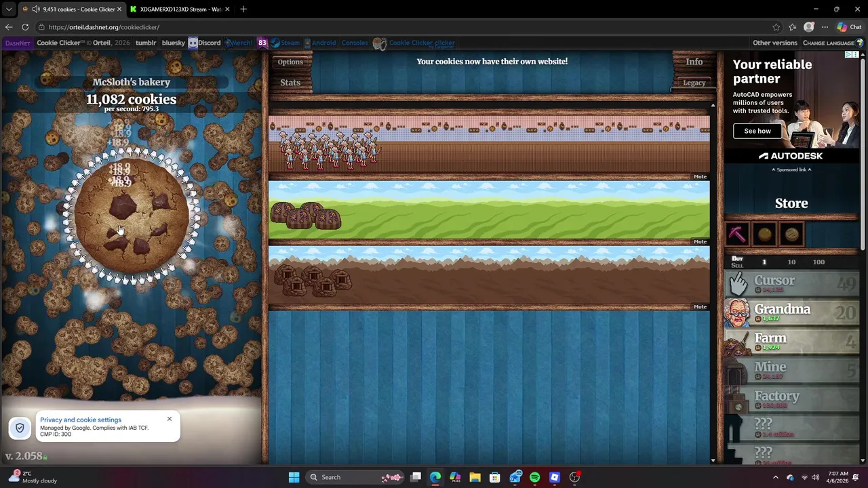Click the big chocolate chip cookie
The height and width of the screenshot is (488, 868).
132,216
